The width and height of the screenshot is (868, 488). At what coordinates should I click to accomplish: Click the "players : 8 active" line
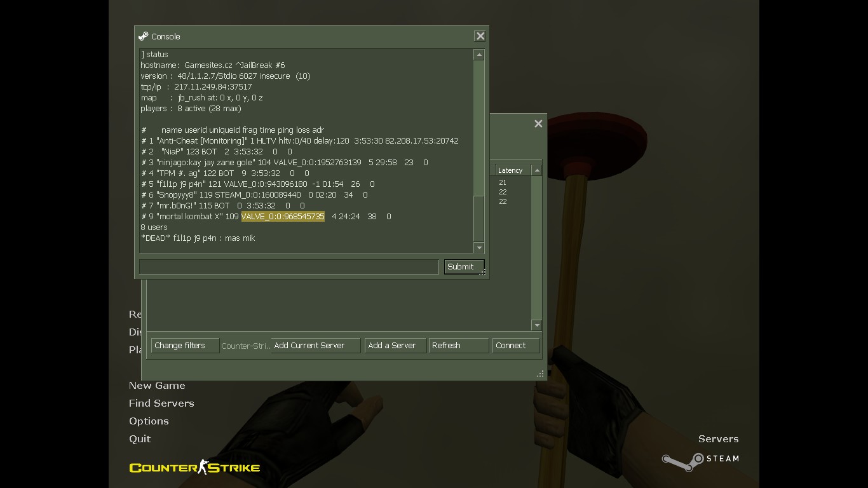(191, 109)
